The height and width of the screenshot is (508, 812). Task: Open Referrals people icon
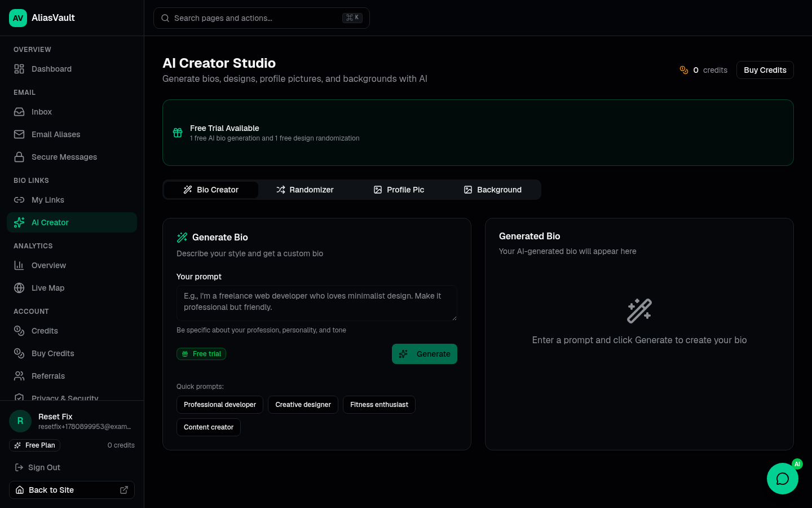pyautogui.click(x=19, y=376)
